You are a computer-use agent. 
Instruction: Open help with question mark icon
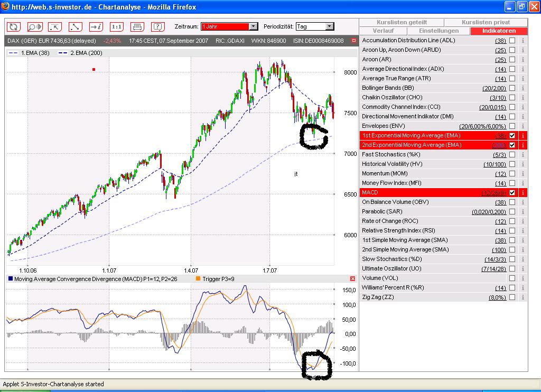(157, 26)
